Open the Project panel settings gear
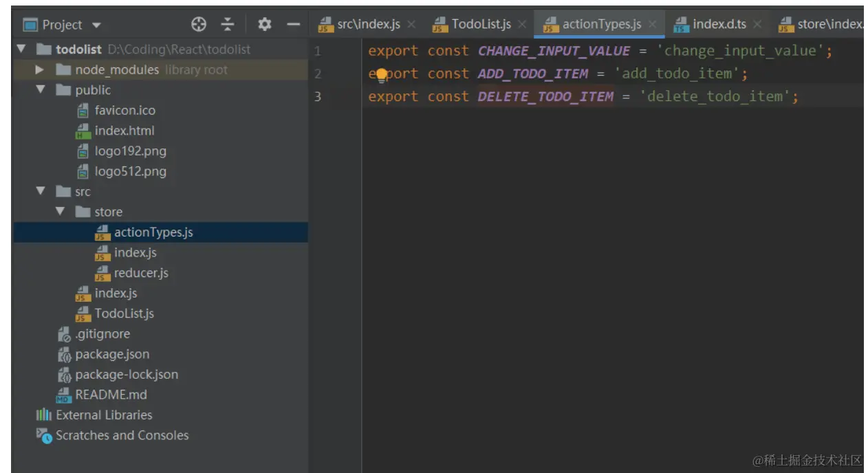The width and height of the screenshot is (868, 473). [x=264, y=25]
